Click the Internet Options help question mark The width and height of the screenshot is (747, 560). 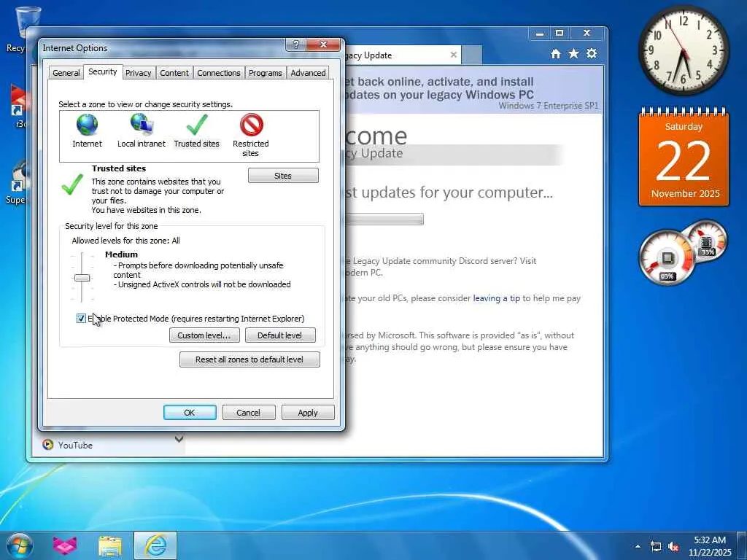coord(295,44)
